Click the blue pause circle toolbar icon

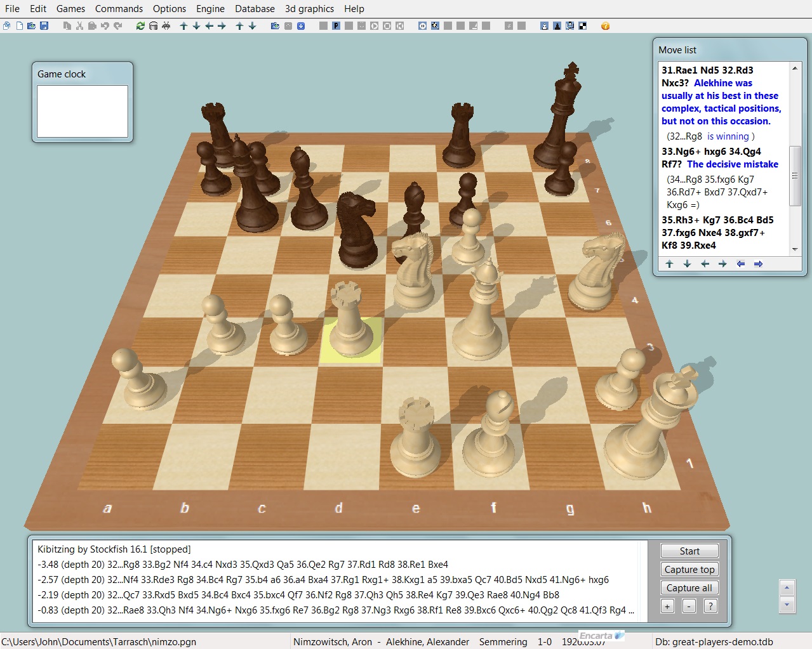[422, 26]
